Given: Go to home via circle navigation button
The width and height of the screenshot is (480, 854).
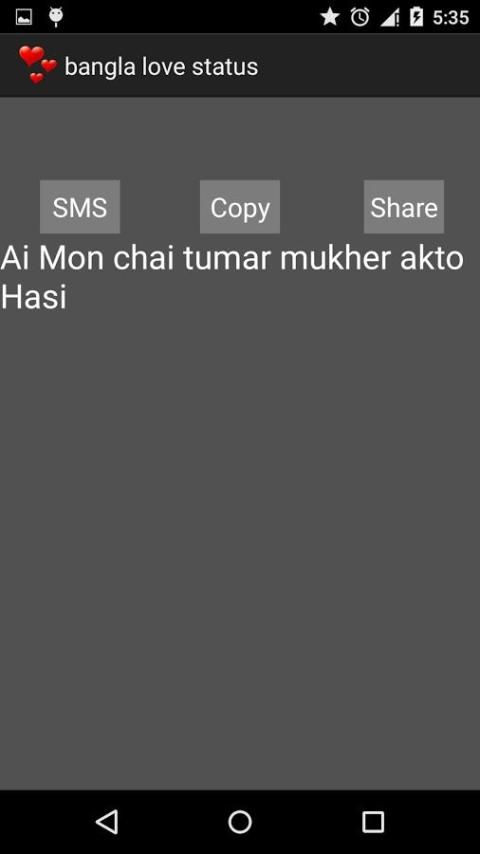Looking at the screenshot, I should (240, 821).
